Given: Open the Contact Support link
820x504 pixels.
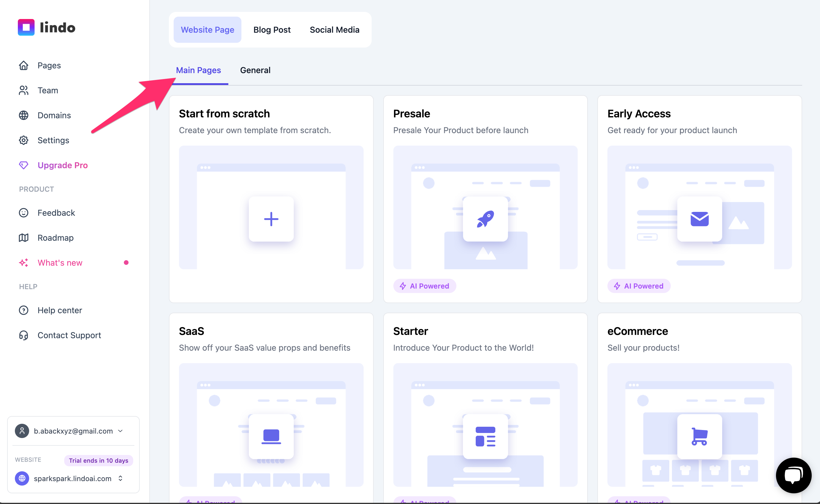Looking at the screenshot, I should pyautogui.click(x=69, y=335).
